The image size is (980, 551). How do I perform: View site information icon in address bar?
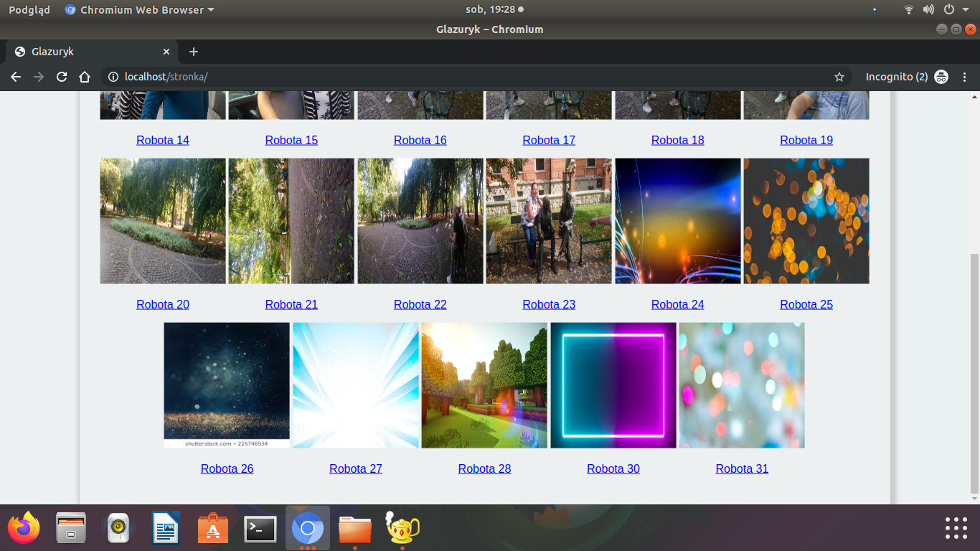point(113,77)
